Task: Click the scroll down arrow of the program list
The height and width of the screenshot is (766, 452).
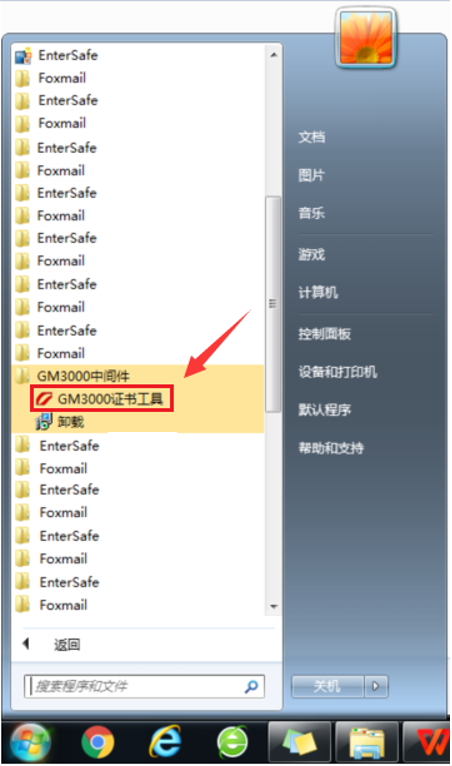Action: (274, 607)
